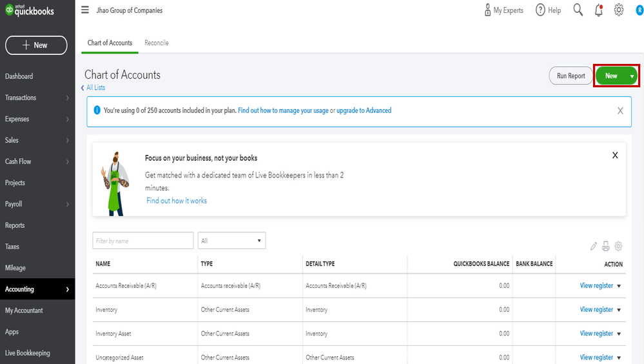Image resolution: width=644 pixels, height=364 pixels.
Task: Expand Expenses submenu chevron
Action: coord(67,119)
